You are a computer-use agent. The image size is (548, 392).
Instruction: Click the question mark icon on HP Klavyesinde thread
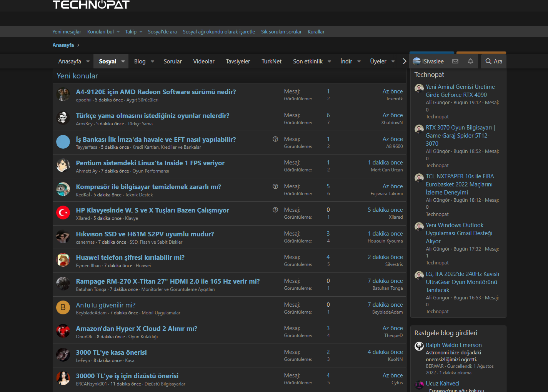[275, 210]
